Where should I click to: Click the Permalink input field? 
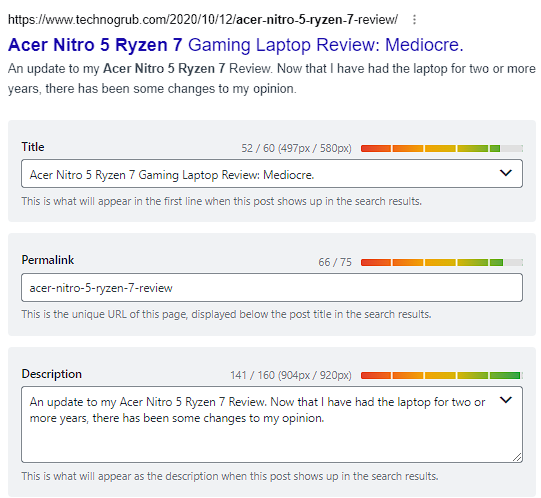click(272, 287)
